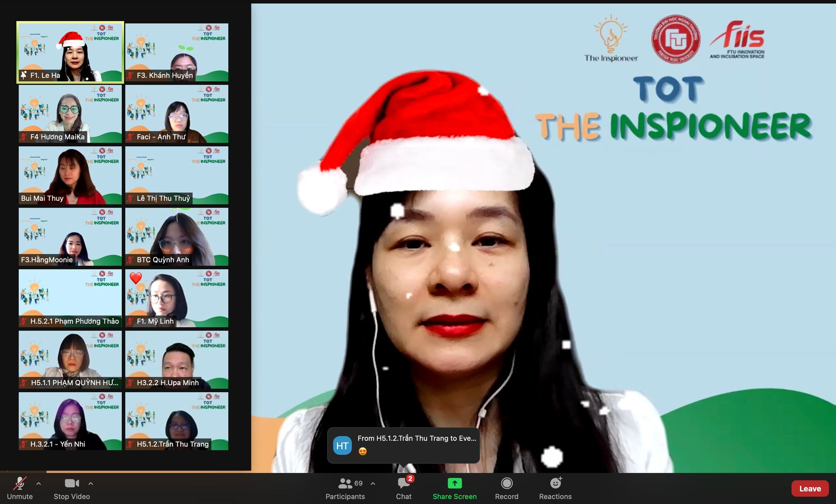Screen dimensions: 836x504
Task: Click muted mic icon on F3. Khánh Huyền
Action: pyautogui.click(x=131, y=75)
